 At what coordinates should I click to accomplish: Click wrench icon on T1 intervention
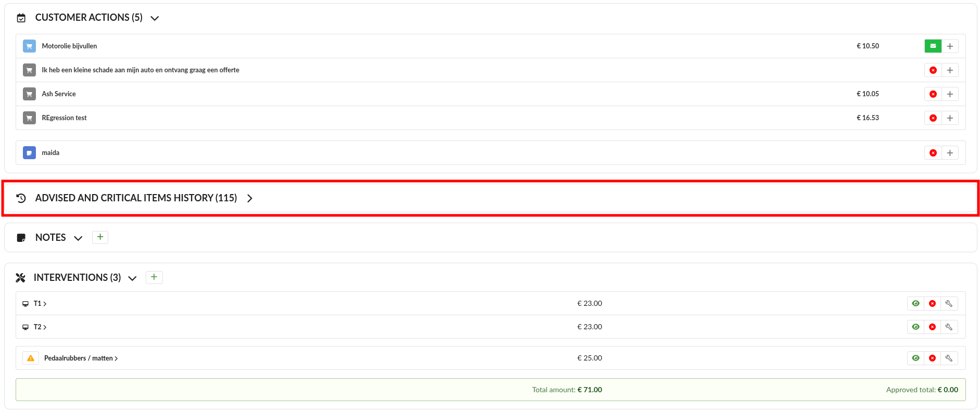[x=949, y=304]
